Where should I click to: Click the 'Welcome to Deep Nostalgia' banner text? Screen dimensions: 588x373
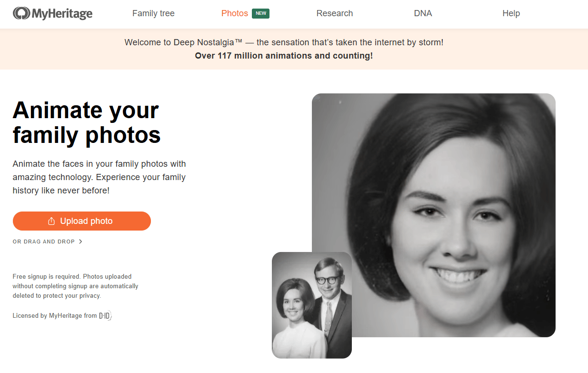tap(284, 42)
